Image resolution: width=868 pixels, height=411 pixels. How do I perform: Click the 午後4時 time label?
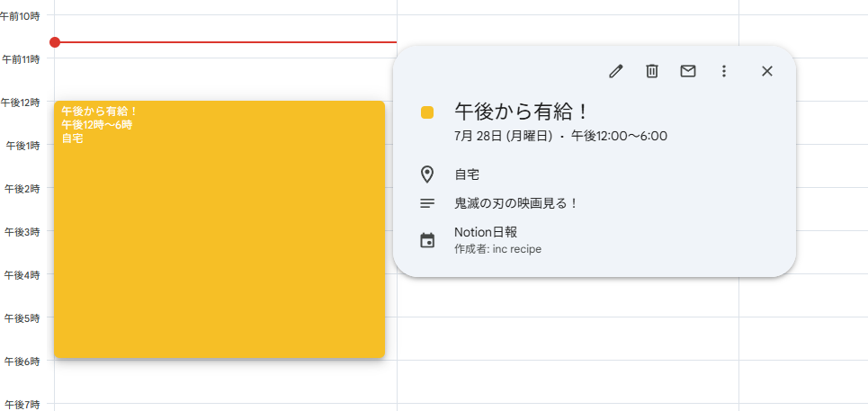[x=22, y=275]
